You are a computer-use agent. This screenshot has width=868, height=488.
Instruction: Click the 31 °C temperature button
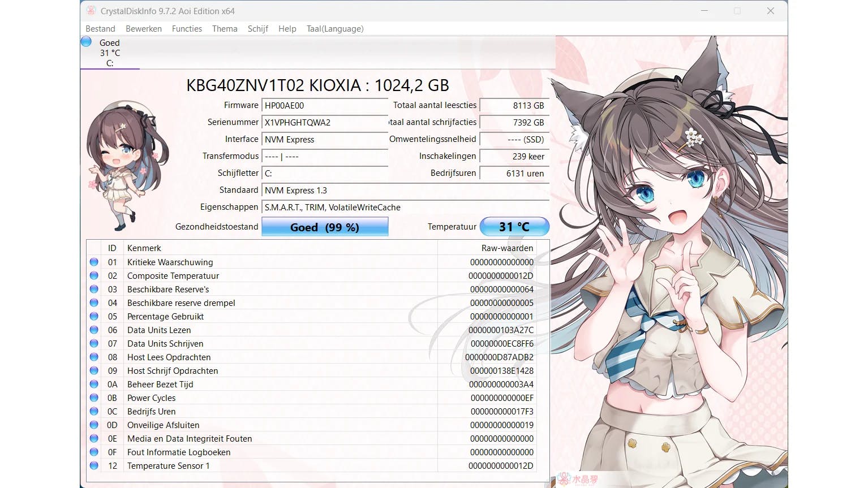(514, 227)
